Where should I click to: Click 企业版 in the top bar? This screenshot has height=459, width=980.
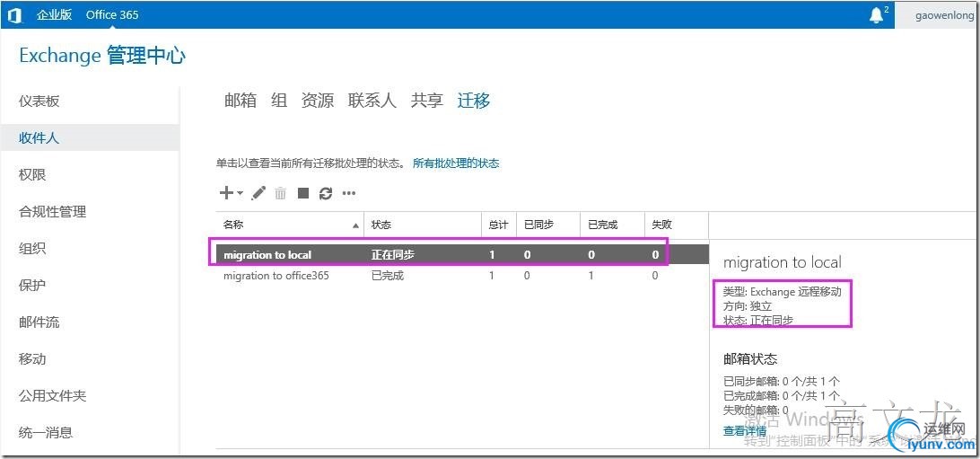pyautogui.click(x=55, y=15)
